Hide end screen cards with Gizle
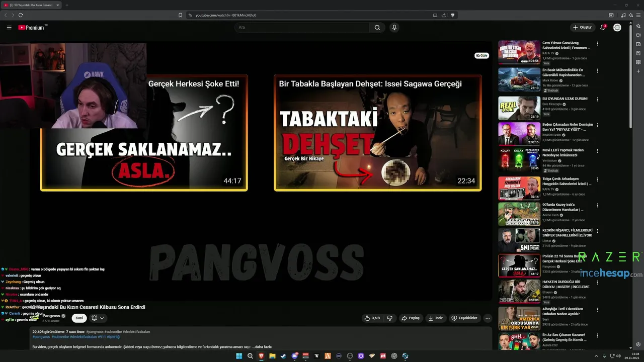644x362 pixels. (482, 56)
